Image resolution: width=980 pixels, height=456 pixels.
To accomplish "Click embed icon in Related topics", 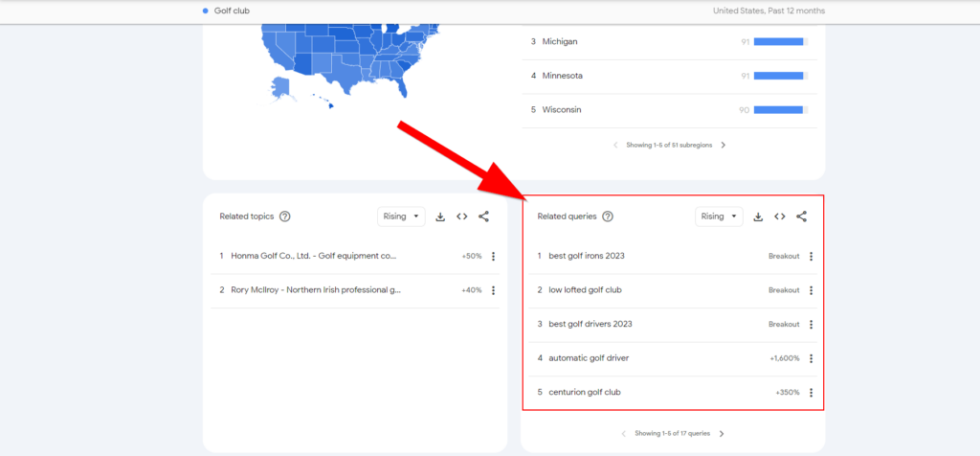I will (x=462, y=217).
